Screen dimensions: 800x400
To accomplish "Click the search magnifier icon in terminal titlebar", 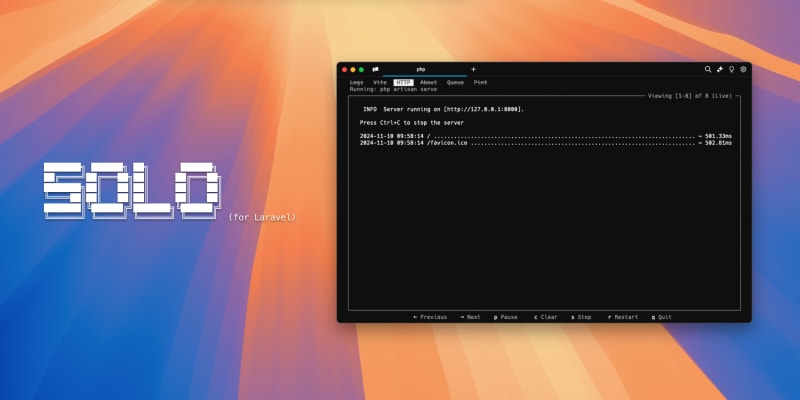I will (708, 69).
